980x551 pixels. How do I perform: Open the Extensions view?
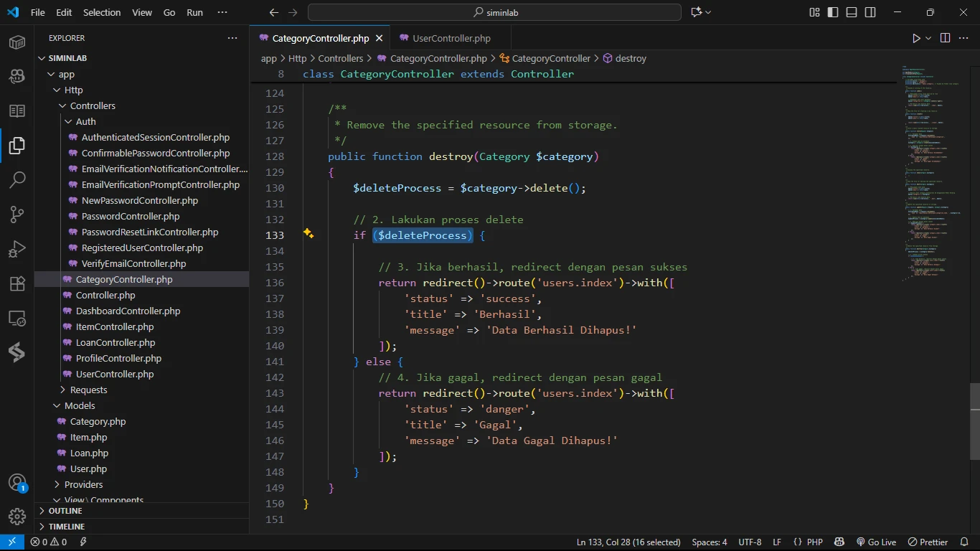[x=17, y=283]
